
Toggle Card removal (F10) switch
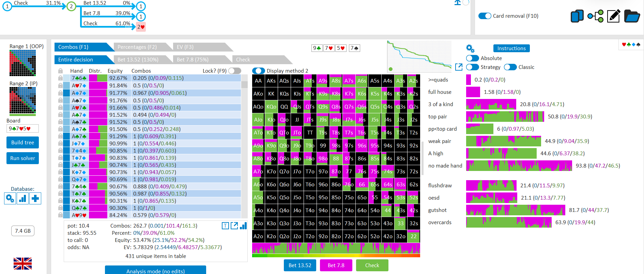tap(485, 16)
